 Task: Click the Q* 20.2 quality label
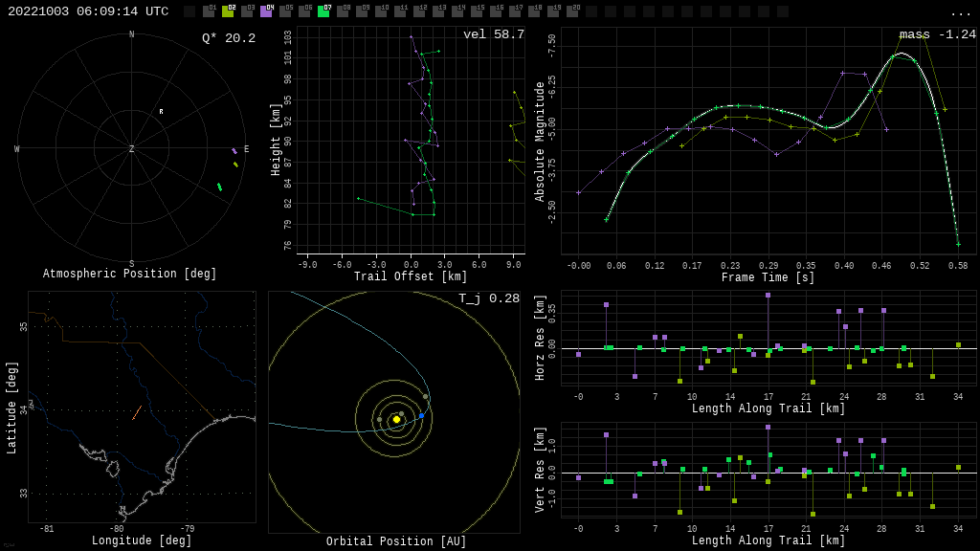pyautogui.click(x=228, y=38)
